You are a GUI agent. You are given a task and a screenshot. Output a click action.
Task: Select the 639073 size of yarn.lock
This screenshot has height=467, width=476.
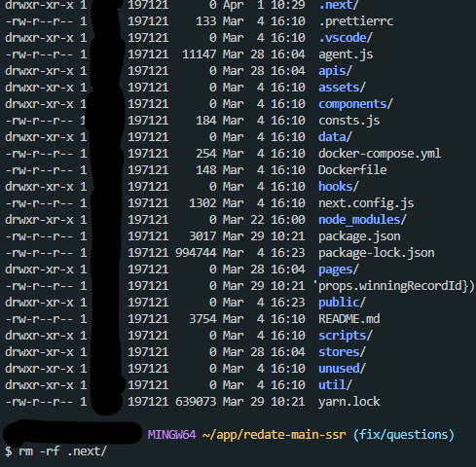pyautogui.click(x=196, y=402)
